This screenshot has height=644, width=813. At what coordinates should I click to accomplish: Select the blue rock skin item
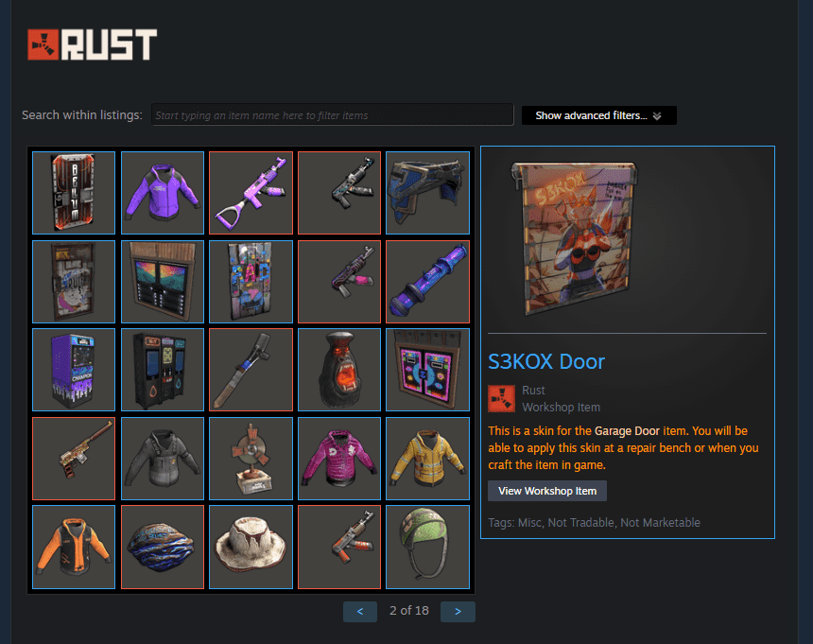[x=163, y=547]
